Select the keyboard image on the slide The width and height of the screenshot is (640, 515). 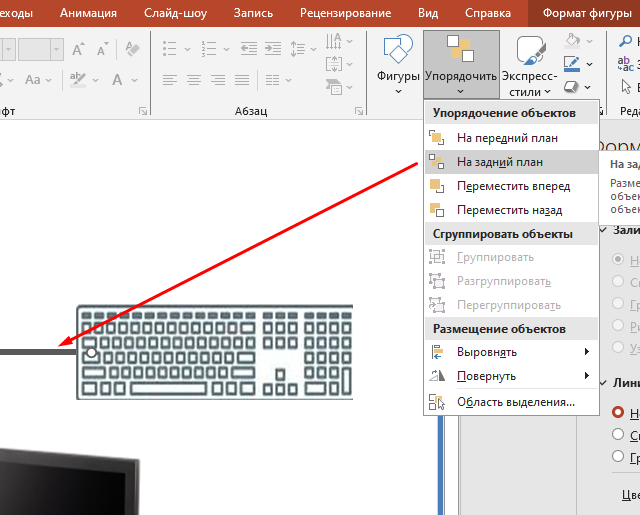(x=215, y=352)
